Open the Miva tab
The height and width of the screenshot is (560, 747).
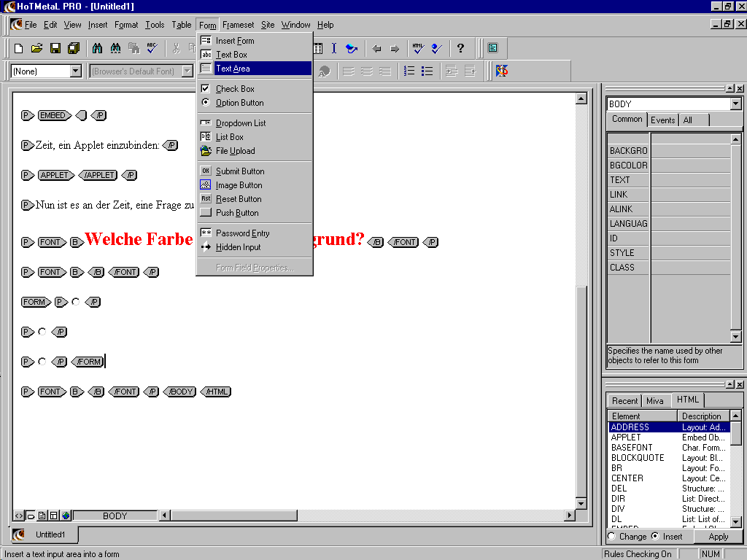pyautogui.click(x=654, y=400)
